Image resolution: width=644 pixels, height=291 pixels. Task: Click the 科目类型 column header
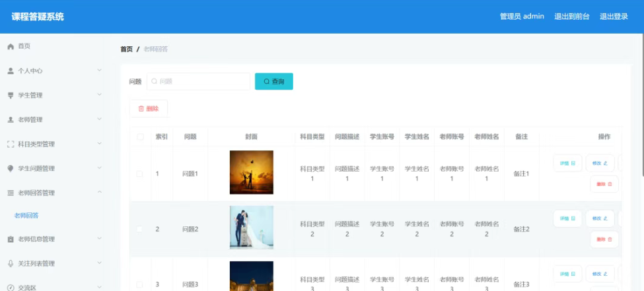pos(312,137)
